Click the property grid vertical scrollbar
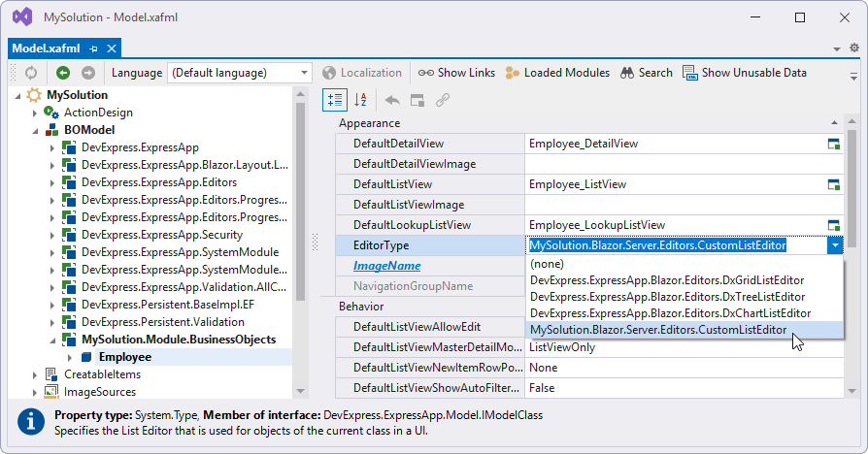This screenshot has height=454, width=868. (851, 188)
